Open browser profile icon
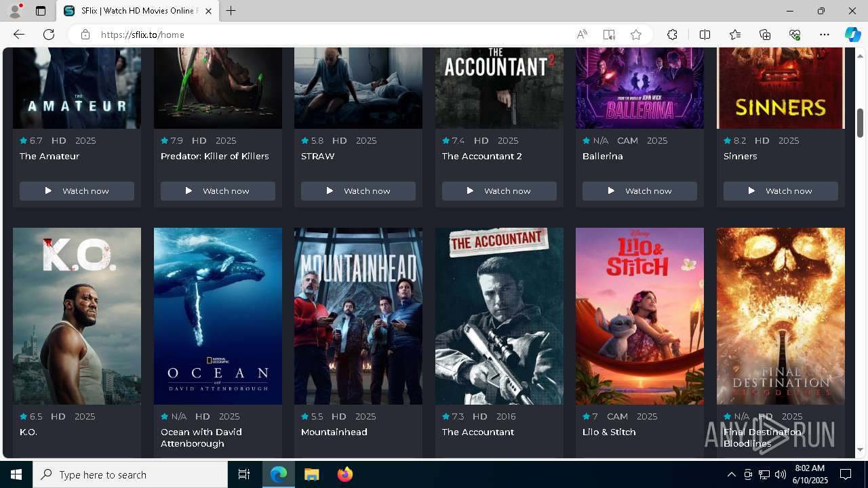This screenshot has height=488, width=868. 15,11
